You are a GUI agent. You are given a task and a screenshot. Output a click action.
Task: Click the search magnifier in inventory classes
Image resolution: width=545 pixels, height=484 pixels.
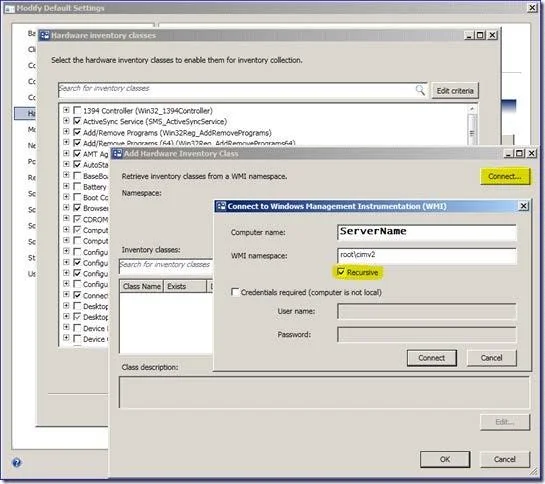[420, 90]
